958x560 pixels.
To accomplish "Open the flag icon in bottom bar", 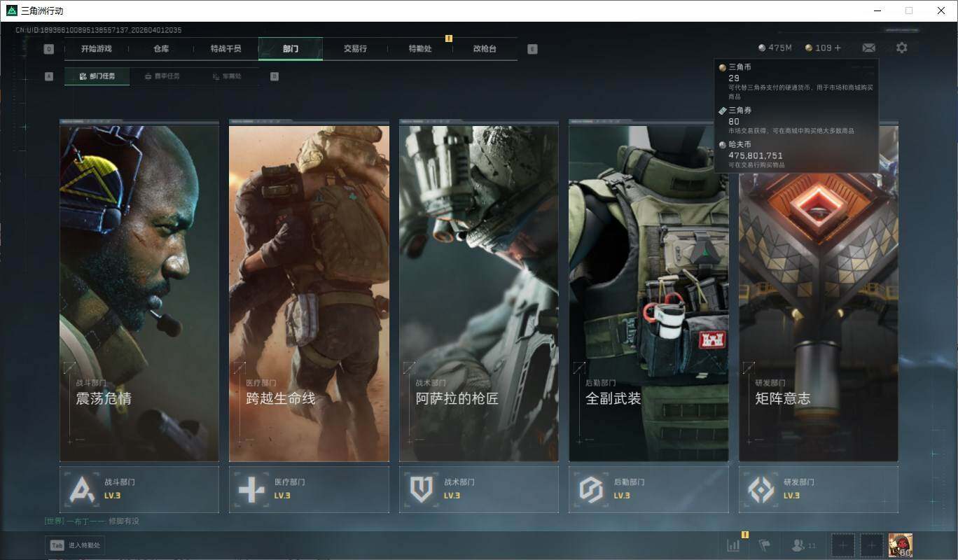I will point(764,545).
